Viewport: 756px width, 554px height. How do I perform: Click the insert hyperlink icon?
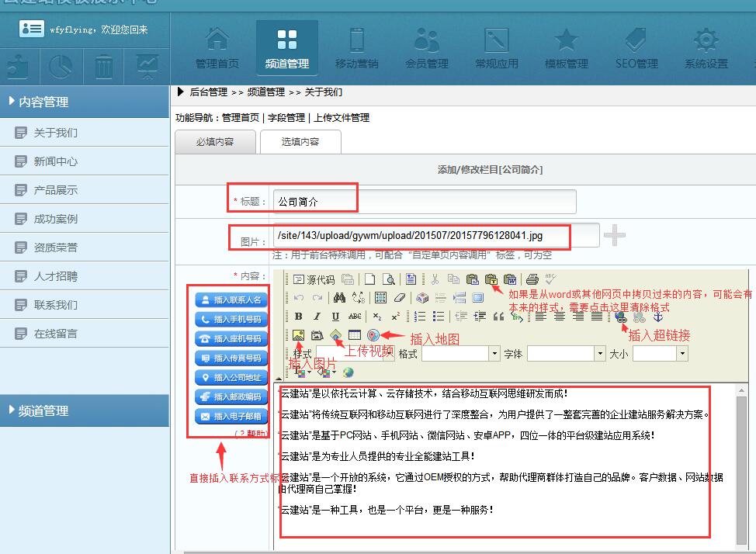pos(620,317)
